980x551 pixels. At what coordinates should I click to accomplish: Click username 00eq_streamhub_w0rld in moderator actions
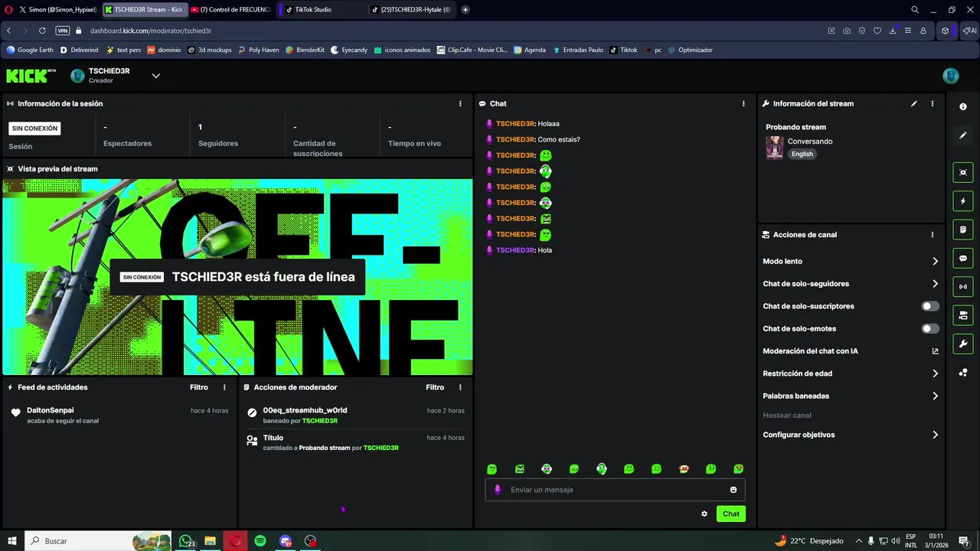click(x=305, y=410)
